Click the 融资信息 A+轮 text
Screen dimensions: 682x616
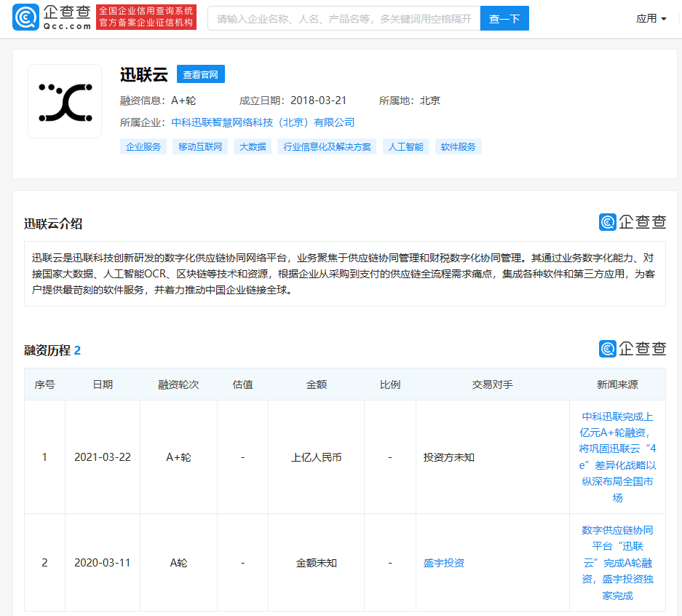[158, 101]
